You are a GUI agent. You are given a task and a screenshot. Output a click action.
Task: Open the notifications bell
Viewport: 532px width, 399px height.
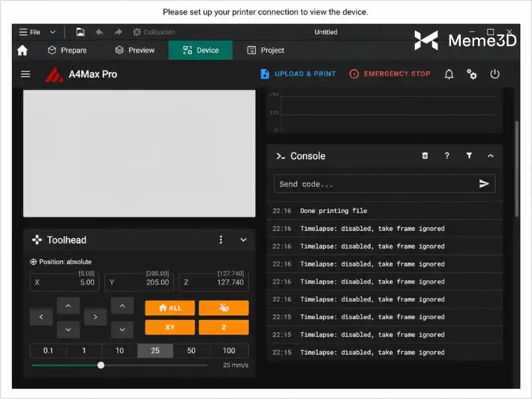click(x=449, y=74)
